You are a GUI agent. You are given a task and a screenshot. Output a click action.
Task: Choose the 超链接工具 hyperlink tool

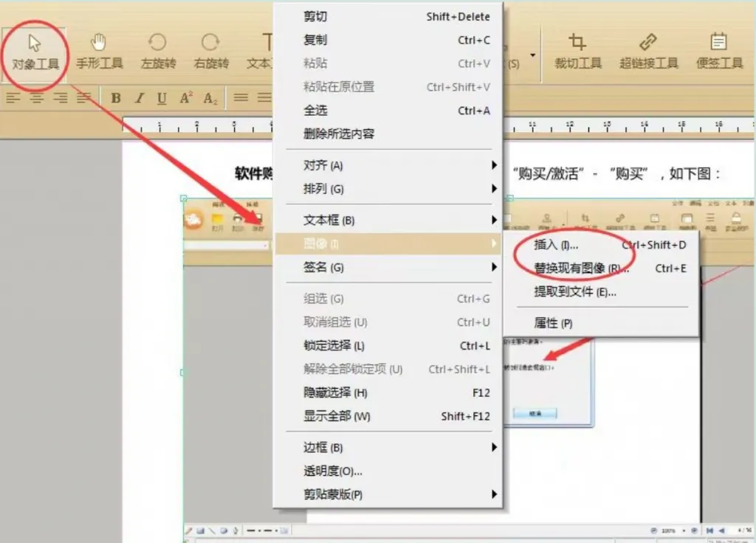pos(648,52)
